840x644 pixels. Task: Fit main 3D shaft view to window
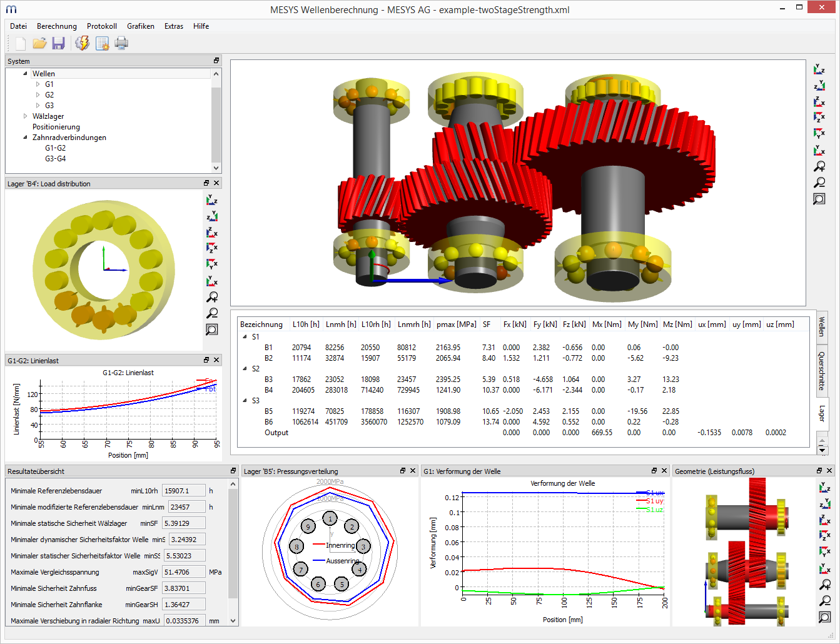point(819,199)
